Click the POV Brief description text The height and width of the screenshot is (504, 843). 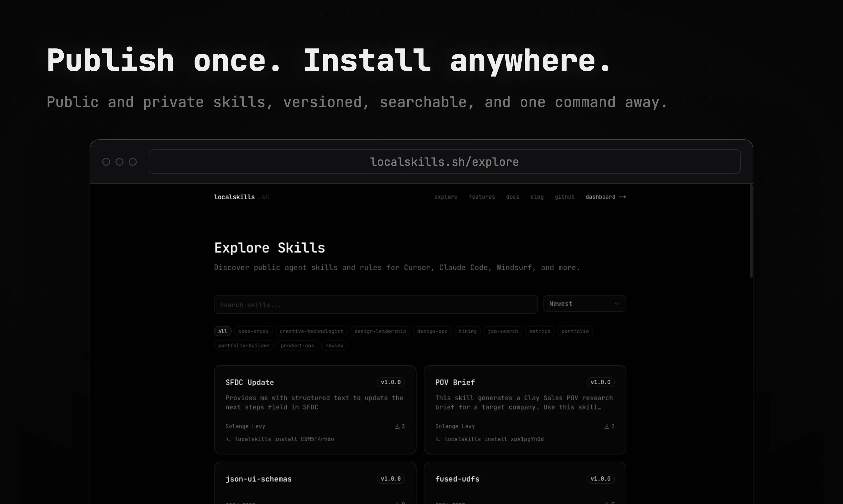(x=524, y=403)
